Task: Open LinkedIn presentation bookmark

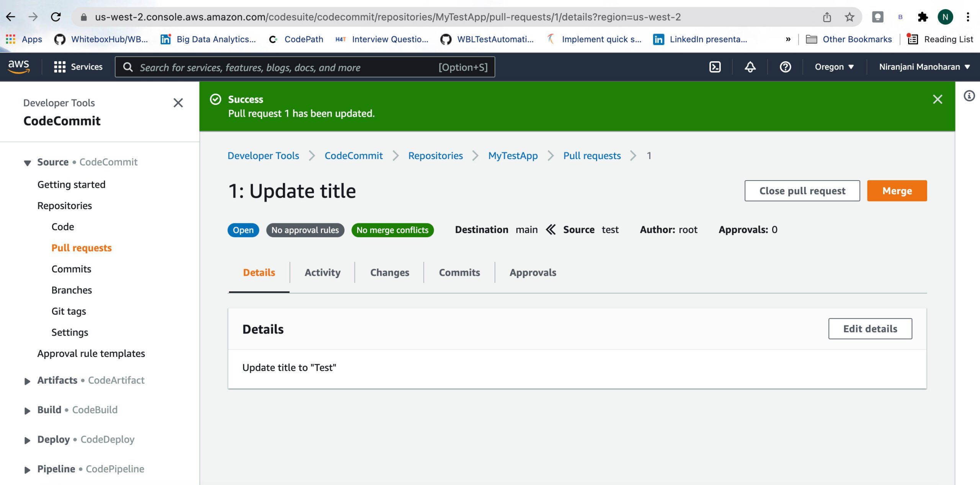Action: coord(700,39)
